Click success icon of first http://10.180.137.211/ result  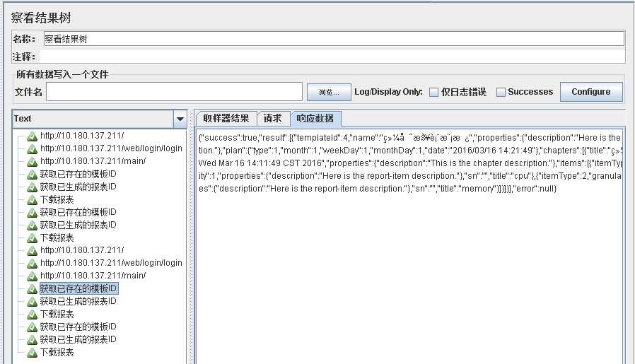(x=32, y=137)
